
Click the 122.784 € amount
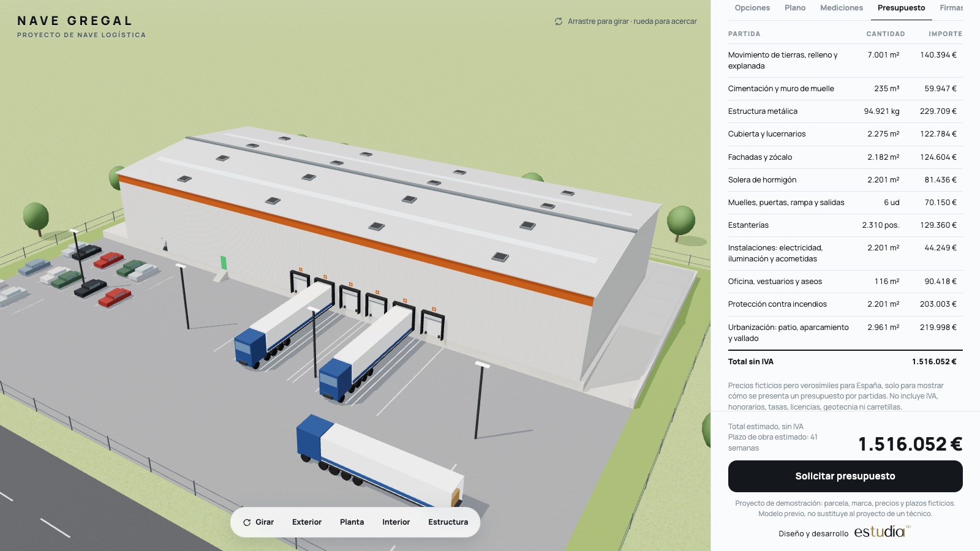[x=938, y=134]
